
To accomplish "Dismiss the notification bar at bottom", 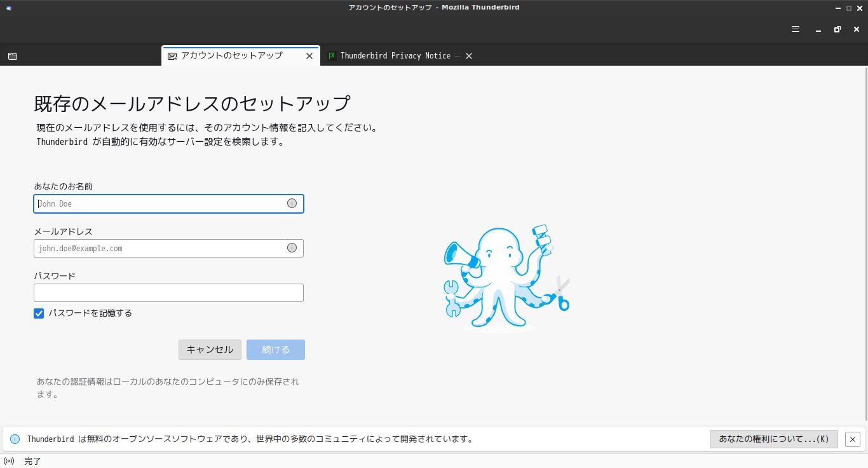I will coord(853,439).
